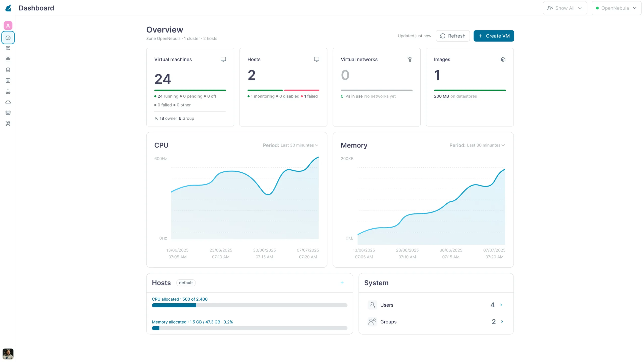This screenshot has height=362, width=644.
Task: Click the Hosts card red failed bar
Action: point(302,90)
